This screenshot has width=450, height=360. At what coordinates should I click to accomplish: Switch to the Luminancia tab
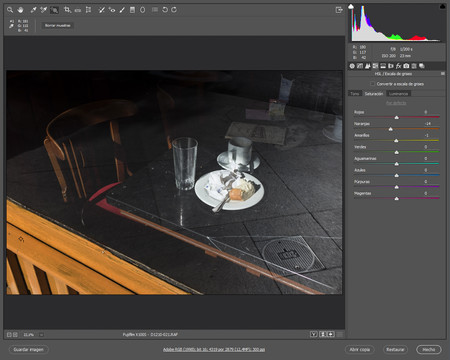point(398,94)
